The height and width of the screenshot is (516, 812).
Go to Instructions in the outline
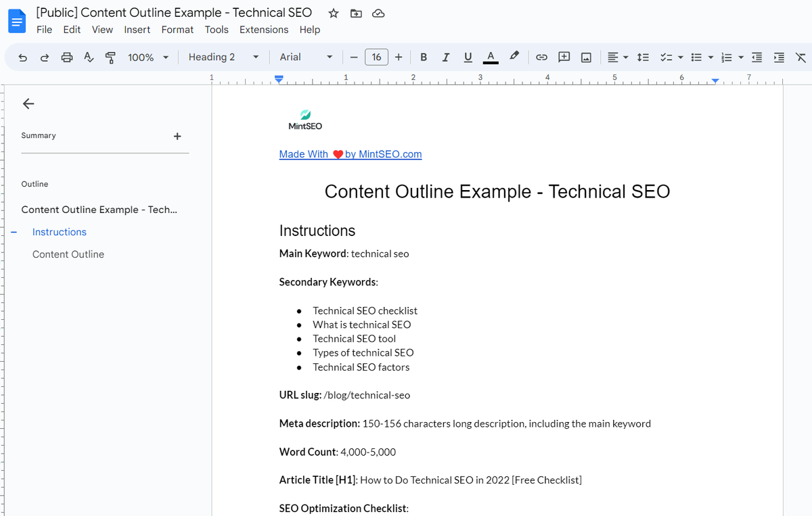click(x=60, y=232)
